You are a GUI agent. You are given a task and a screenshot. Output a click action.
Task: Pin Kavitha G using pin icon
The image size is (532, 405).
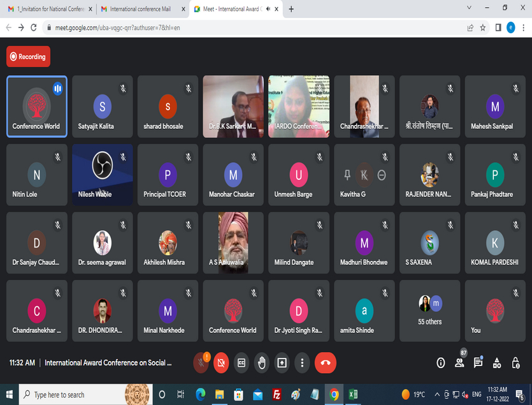[x=347, y=175]
